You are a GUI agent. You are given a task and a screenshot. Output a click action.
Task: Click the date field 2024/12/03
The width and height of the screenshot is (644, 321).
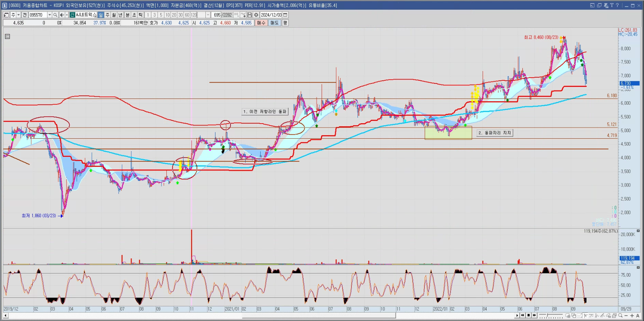271,15
